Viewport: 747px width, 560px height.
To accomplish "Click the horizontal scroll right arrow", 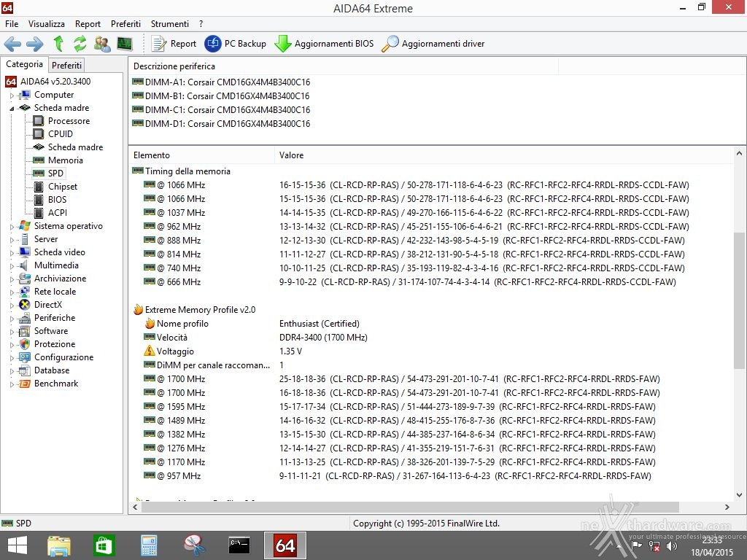I will pyautogui.click(x=727, y=507).
